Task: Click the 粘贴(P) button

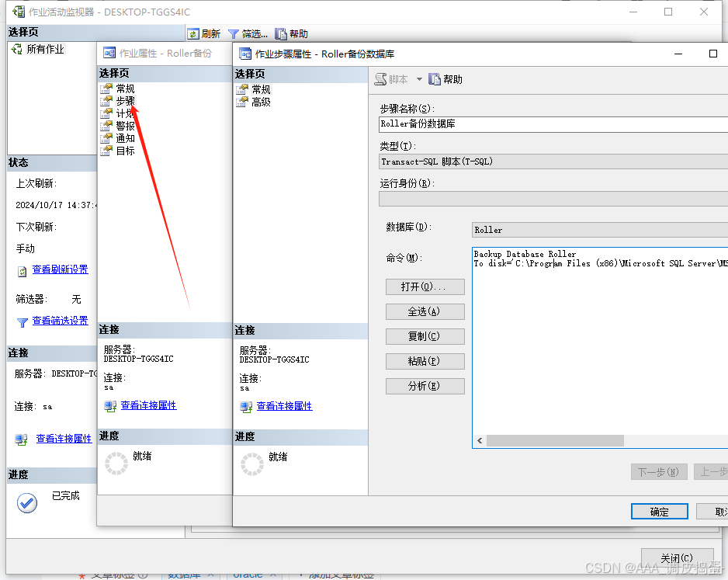Action: [x=425, y=361]
